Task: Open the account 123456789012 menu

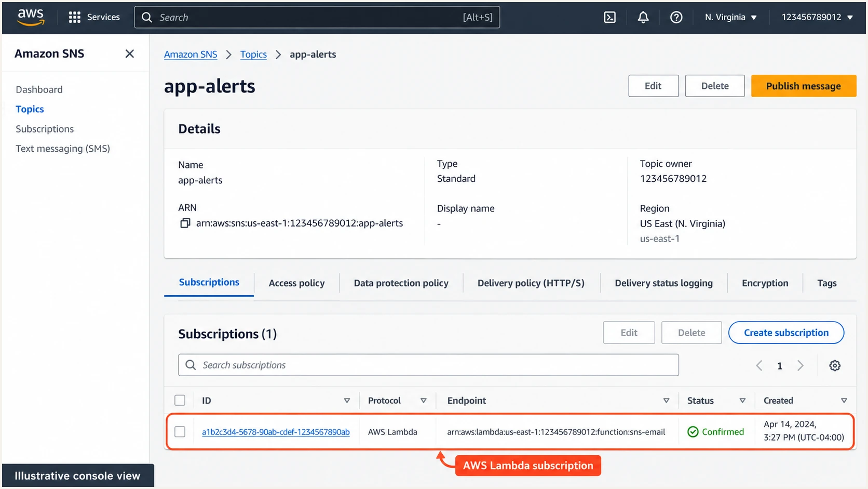Action: (x=817, y=17)
